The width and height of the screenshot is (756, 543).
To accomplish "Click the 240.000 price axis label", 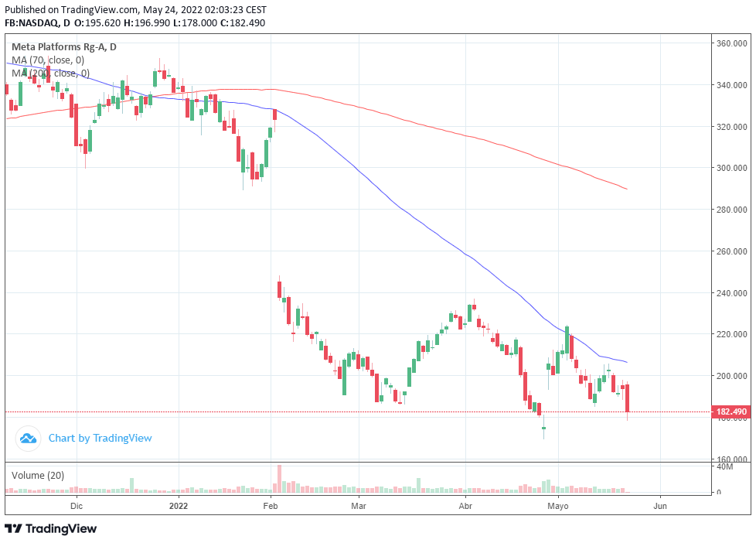I will [732, 293].
